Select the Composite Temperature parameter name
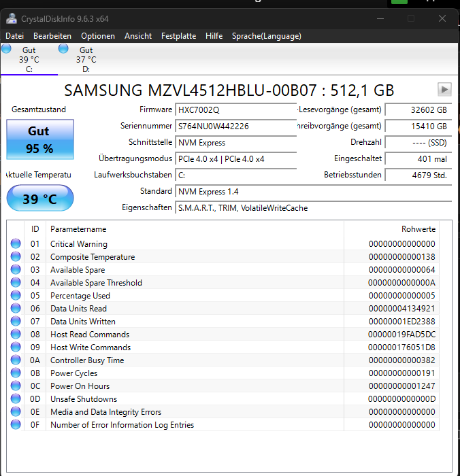The image size is (460, 476). tap(93, 257)
